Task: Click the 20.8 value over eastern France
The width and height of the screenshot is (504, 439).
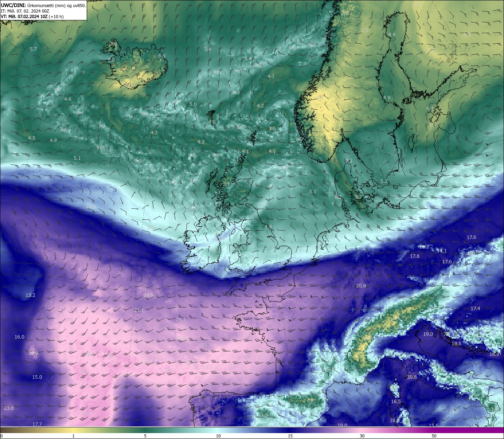Action: [361, 286]
